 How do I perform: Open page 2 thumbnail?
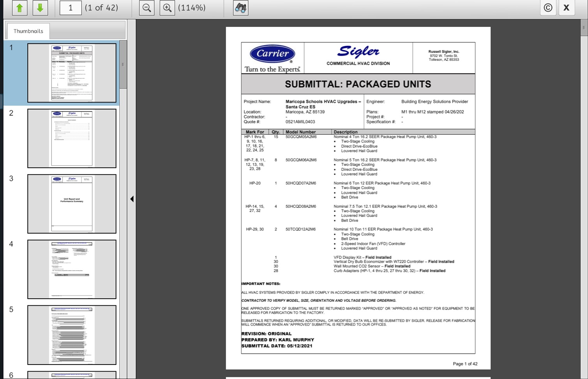72,138
